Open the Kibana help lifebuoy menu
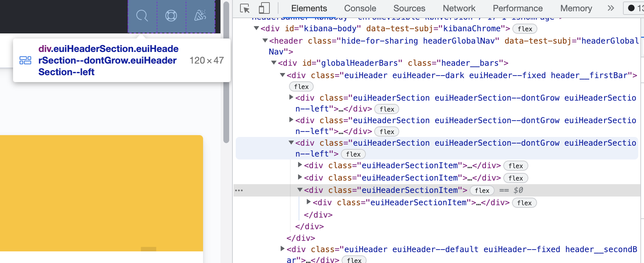 [x=171, y=16]
